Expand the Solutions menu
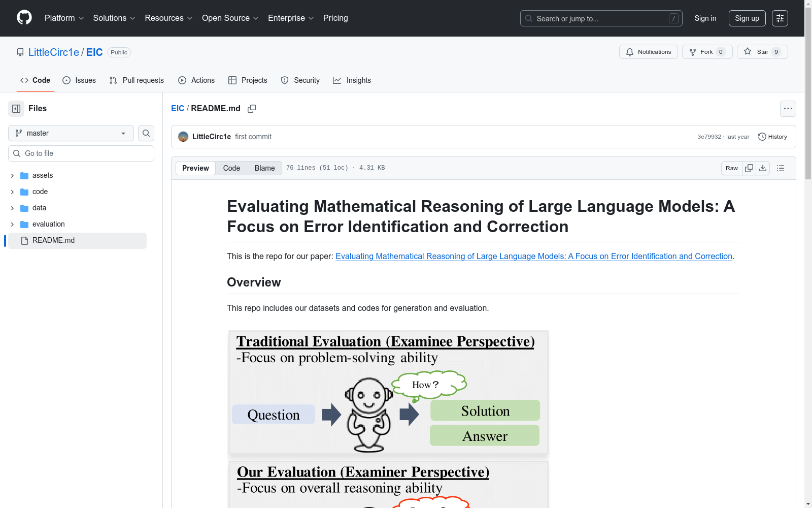The height and width of the screenshot is (508, 812). point(114,18)
